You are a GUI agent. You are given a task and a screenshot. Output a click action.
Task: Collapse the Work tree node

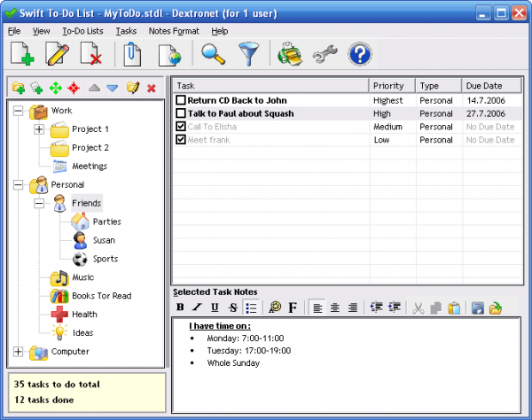(20, 111)
